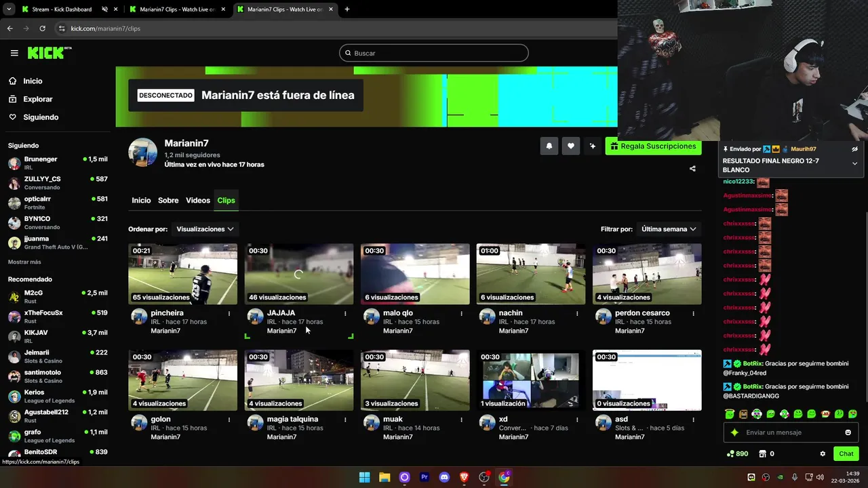Expand Mostrar más in Siguiendo list

click(x=24, y=262)
